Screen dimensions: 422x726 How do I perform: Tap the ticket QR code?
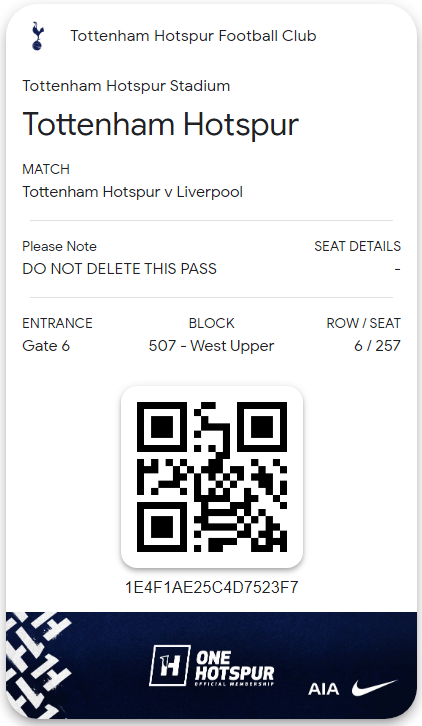[x=212, y=477]
